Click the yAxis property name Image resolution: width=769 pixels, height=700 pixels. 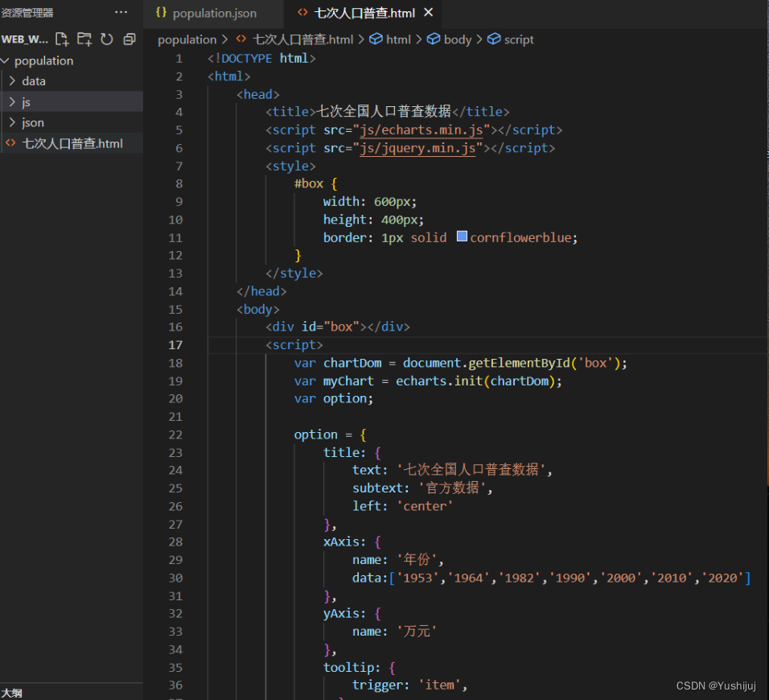pyautogui.click(x=341, y=614)
